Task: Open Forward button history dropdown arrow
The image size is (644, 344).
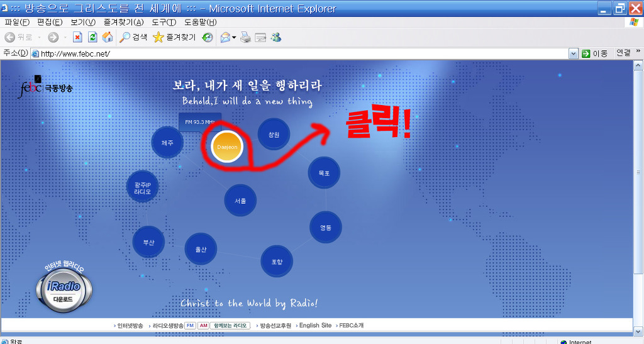Action: pyautogui.click(x=65, y=38)
